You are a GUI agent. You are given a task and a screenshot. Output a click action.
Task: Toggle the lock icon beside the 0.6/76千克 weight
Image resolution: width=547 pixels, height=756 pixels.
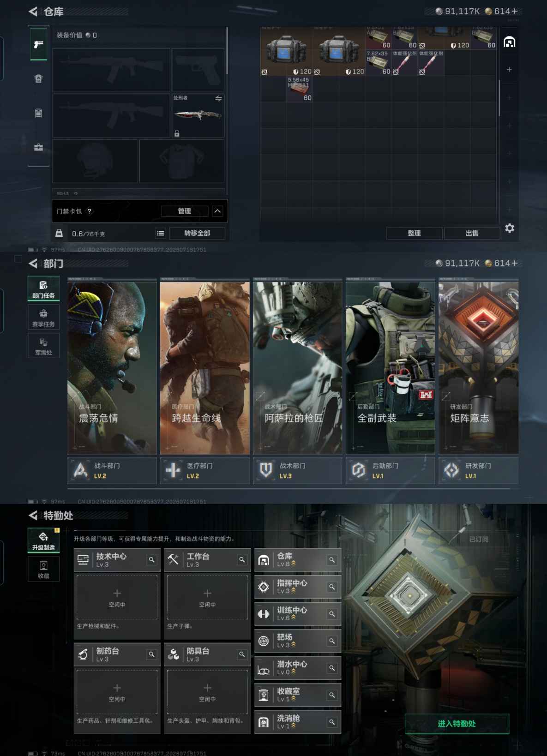59,234
